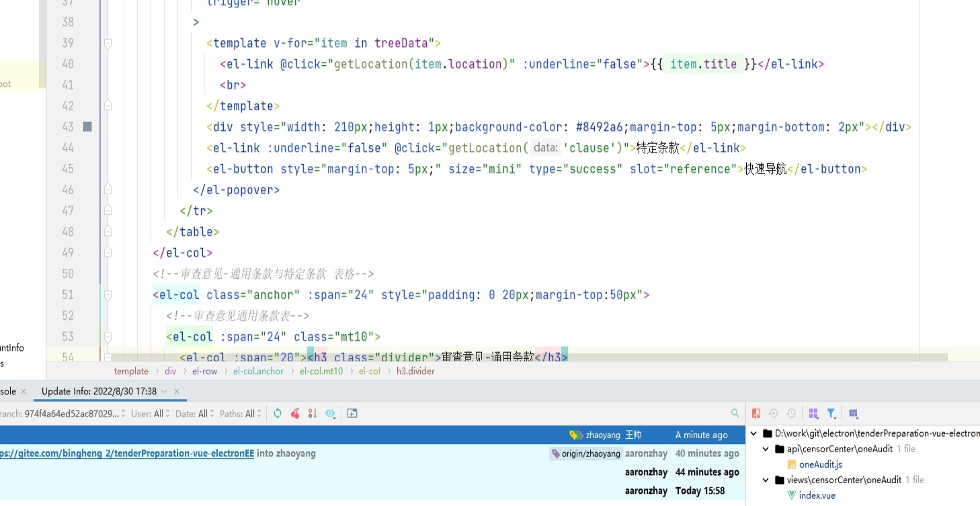This screenshot has width=980, height=506.
Task: Open index.vue in the changed files tree
Action: [x=817, y=496]
